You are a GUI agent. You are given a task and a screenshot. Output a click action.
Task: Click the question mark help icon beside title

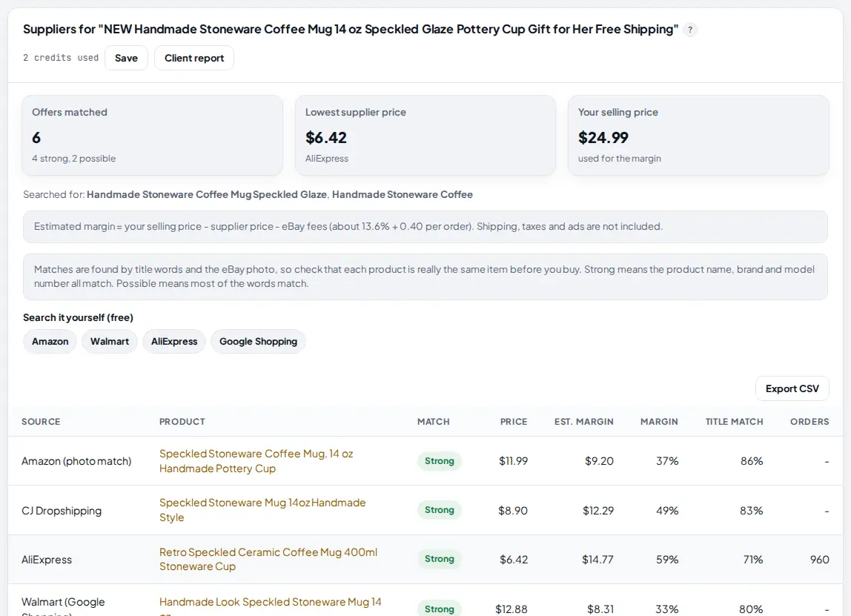click(690, 30)
